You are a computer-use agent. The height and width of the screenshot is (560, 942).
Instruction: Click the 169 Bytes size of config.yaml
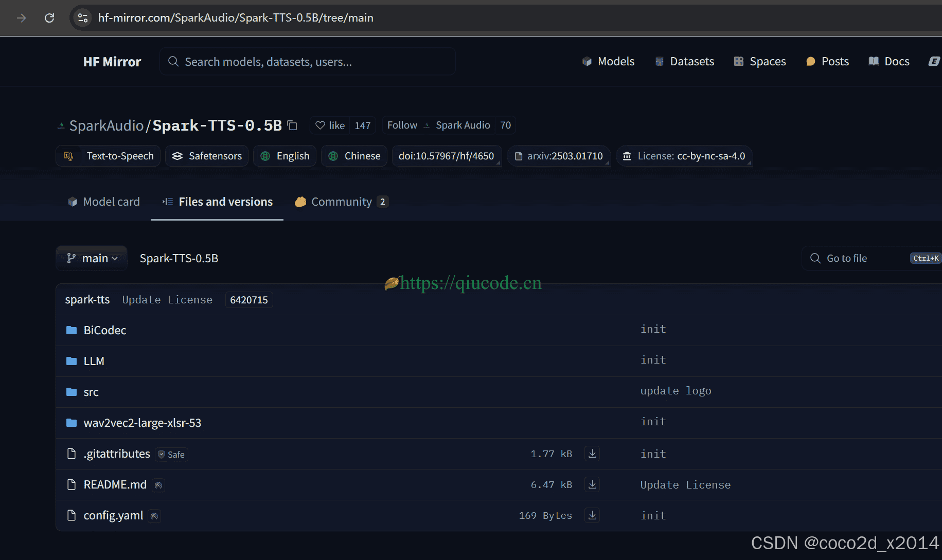[545, 516]
